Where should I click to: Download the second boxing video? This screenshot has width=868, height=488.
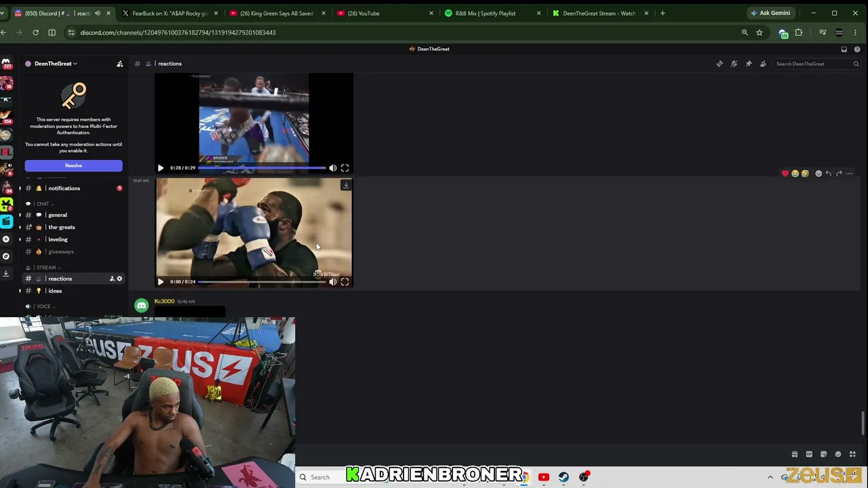point(346,185)
